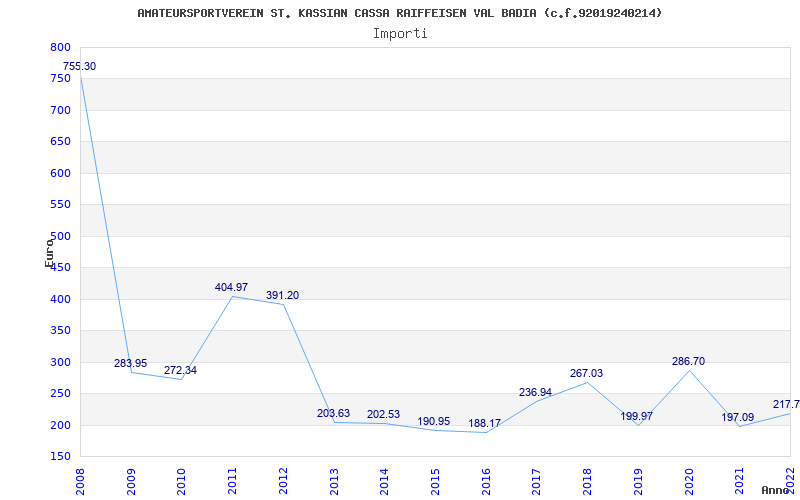The image size is (800, 500).
Task: Click the y-axis tick label 450
Action: 60,268
